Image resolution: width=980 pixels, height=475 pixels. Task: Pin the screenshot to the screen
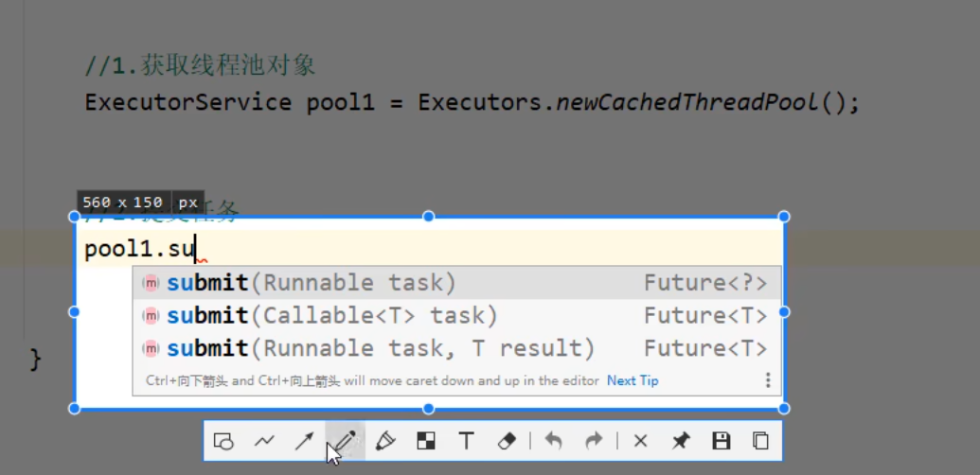pyautogui.click(x=681, y=441)
